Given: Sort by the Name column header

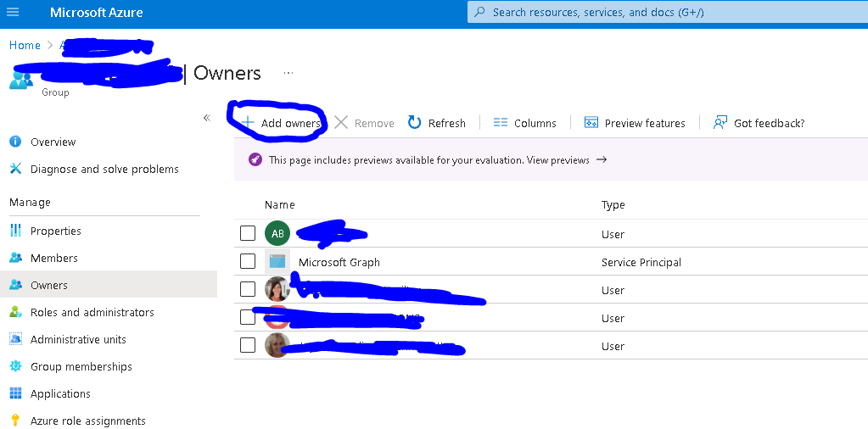Looking at the screenshot, I should pos(279,204).
